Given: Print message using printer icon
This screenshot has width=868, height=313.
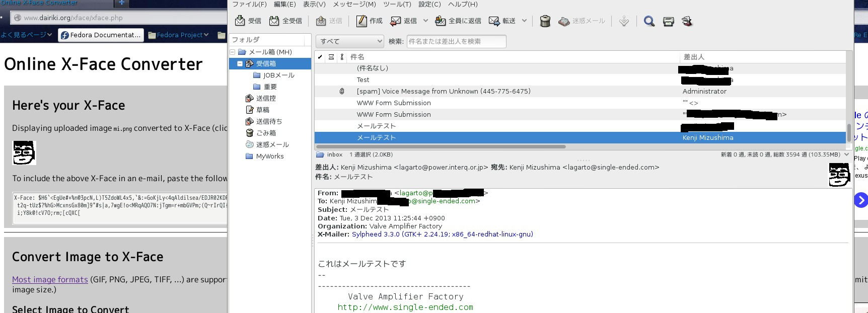Looking at the screenshot, I should 668,21.
